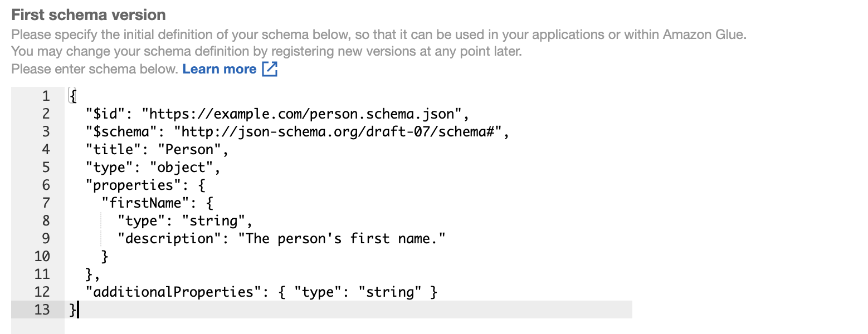Click the closing brace on line 13
This screenshot has height=334, width=868.
[72, 310]
